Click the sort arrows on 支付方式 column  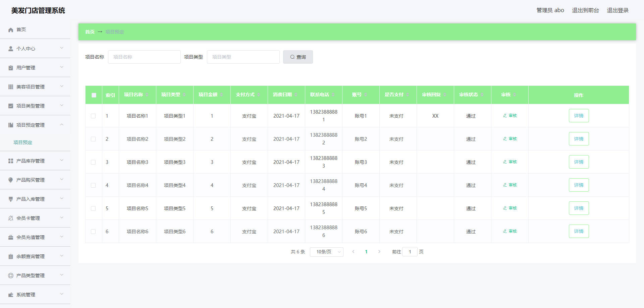click(x=259, y=95)
